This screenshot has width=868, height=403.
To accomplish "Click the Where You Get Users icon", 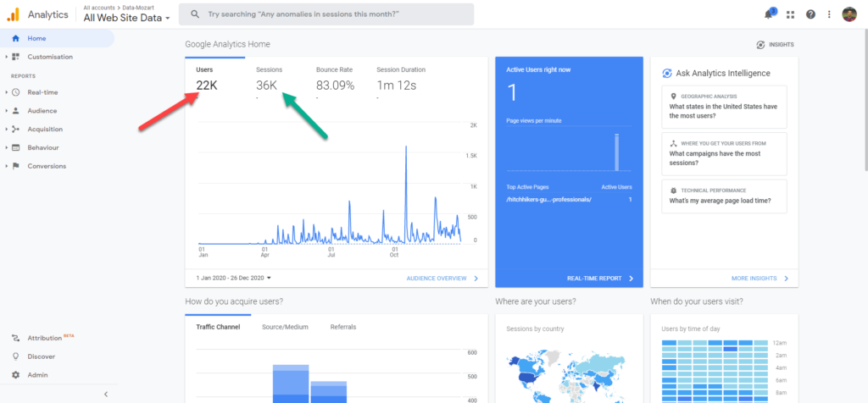I will coord(673,143).
